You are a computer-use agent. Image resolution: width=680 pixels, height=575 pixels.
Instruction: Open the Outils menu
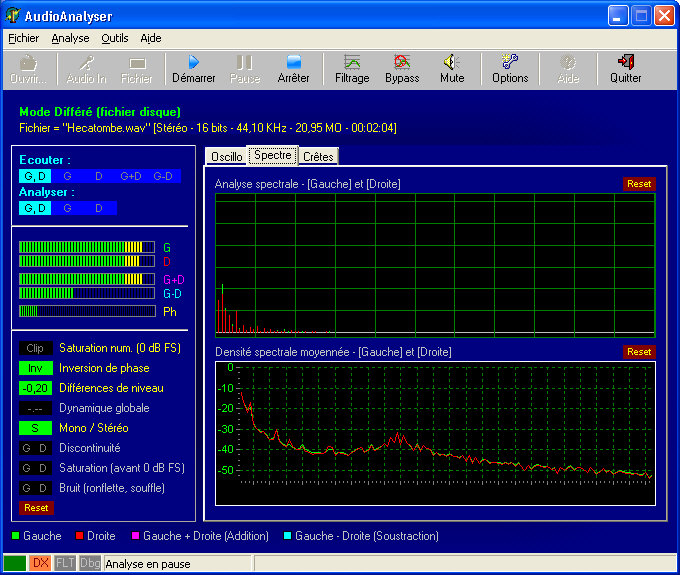pos(115,38)
